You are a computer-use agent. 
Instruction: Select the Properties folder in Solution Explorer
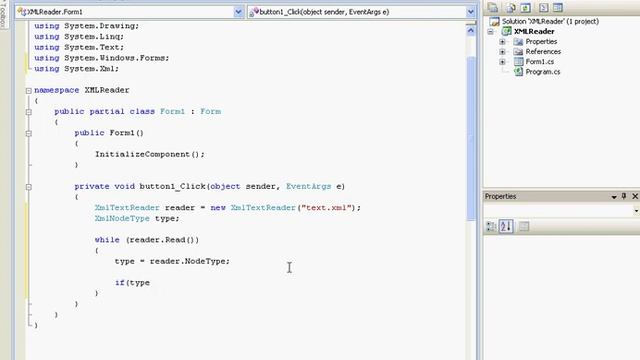(x=541, y=42)
